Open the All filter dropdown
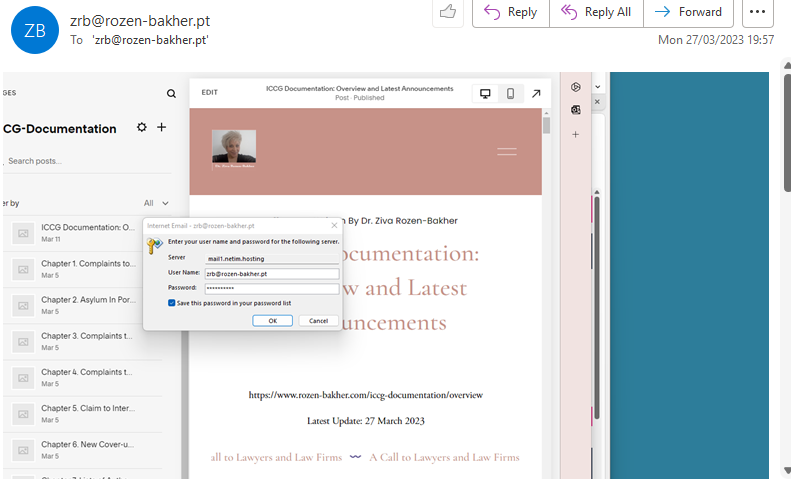This screenshot has height=481, width=791. pyautogui.click(x=156, y=203)
